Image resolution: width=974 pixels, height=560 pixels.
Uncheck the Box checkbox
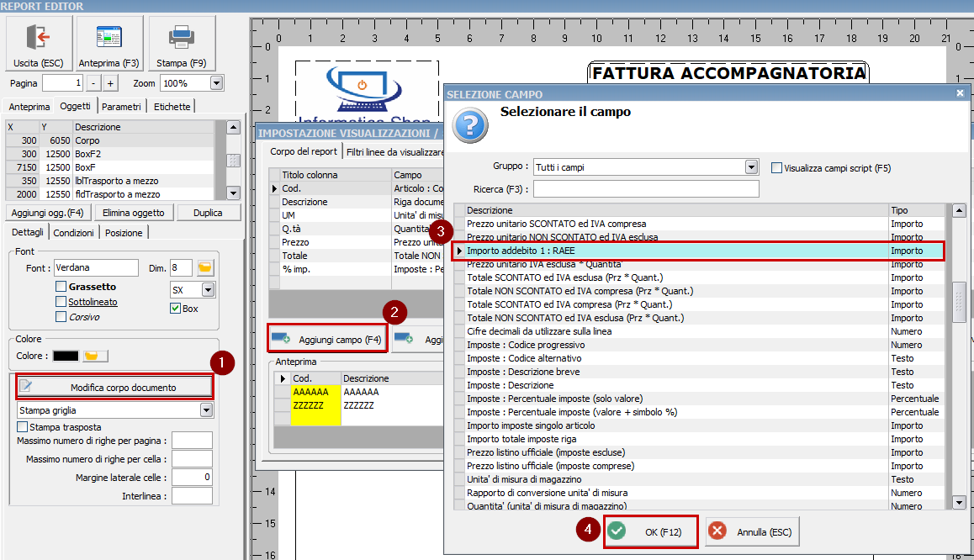[x=175, y=308]
